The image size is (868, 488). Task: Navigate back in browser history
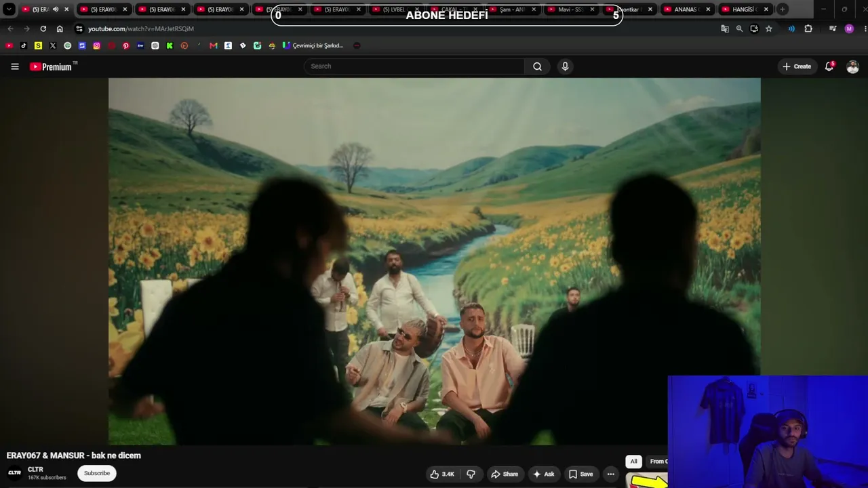click(x=10, y=28)
